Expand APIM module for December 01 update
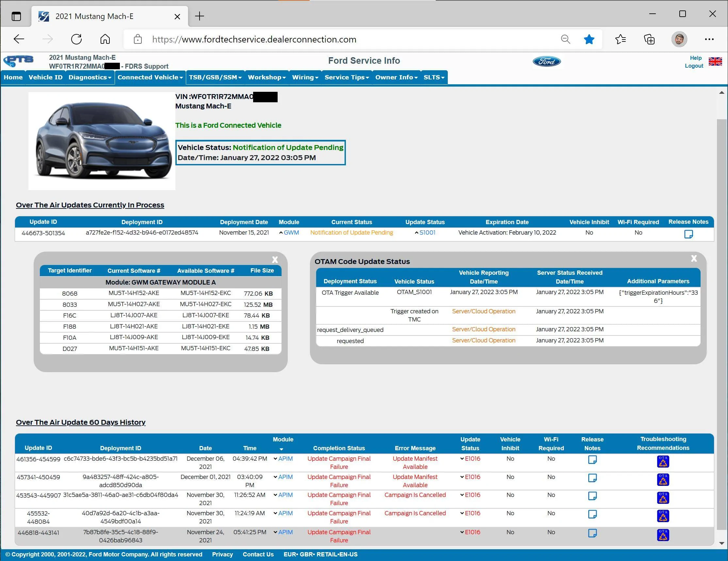 (x=283, y=477)
